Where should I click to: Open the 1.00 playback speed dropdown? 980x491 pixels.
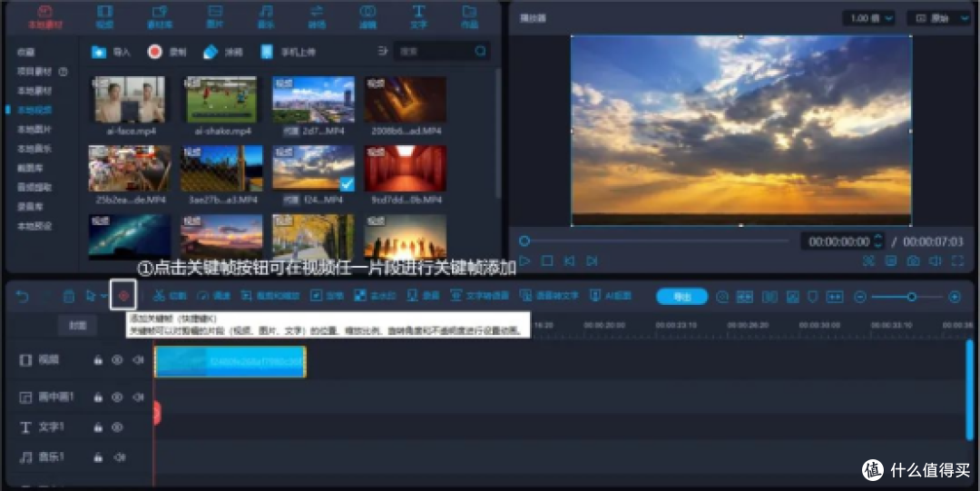869,18
